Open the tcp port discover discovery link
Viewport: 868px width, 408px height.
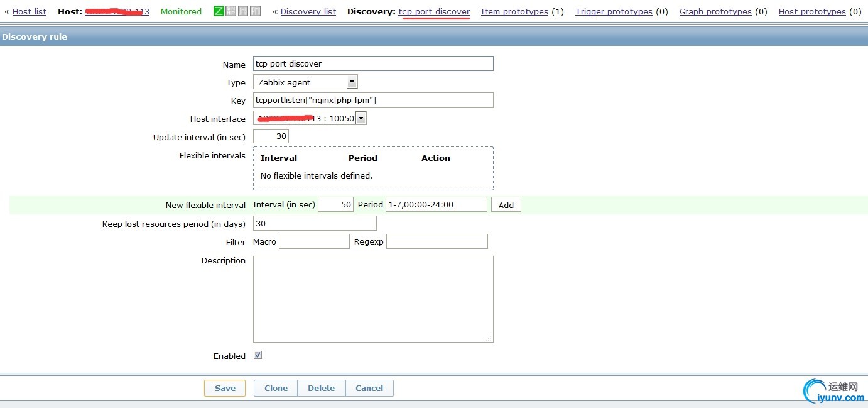tap(434, 11)
